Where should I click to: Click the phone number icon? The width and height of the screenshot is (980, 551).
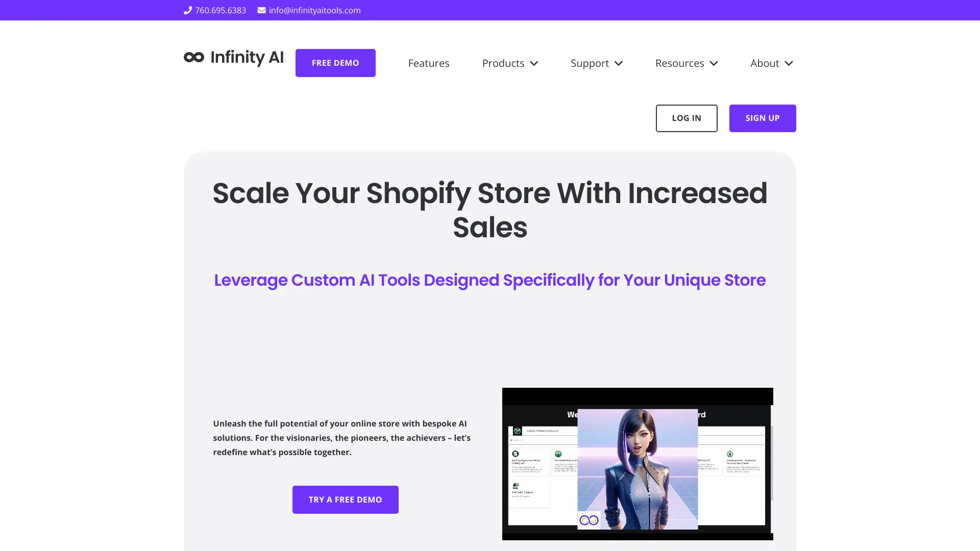tap(187, 10)
